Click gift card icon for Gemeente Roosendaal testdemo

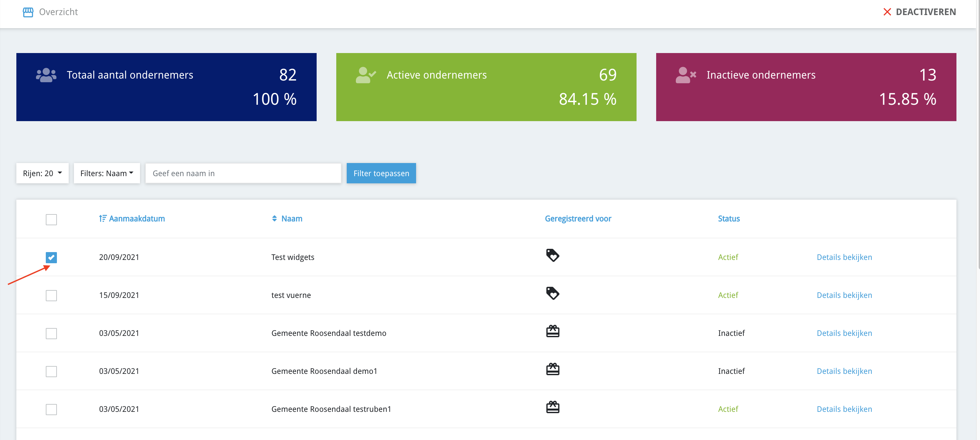click(552, 332)
